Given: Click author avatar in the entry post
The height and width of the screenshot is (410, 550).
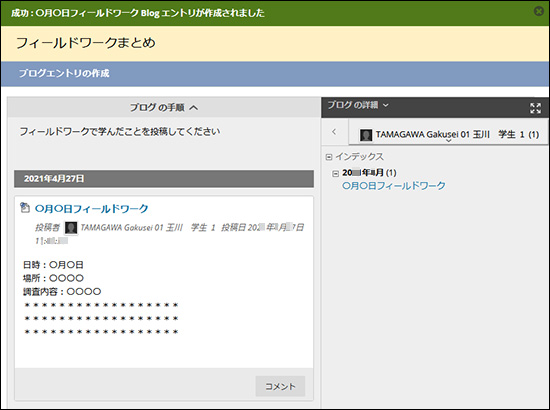Looking at the screenshot, I should 71,228.
